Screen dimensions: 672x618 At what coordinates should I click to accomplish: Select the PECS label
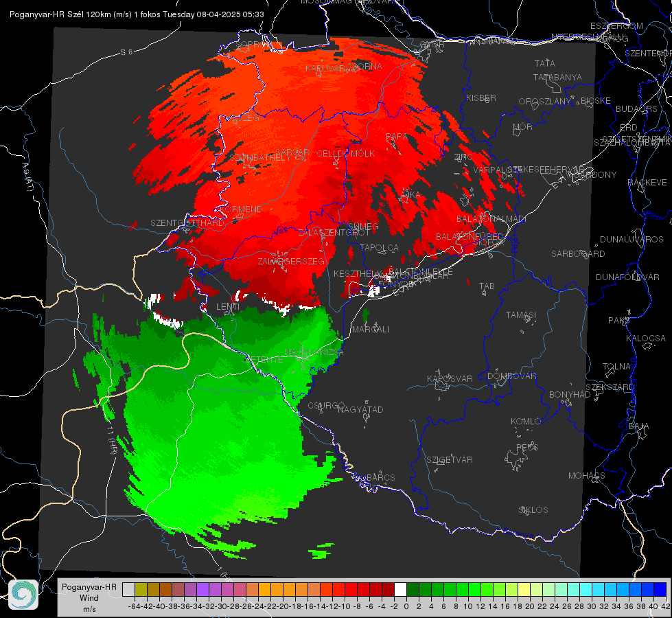tap(527, 447)
